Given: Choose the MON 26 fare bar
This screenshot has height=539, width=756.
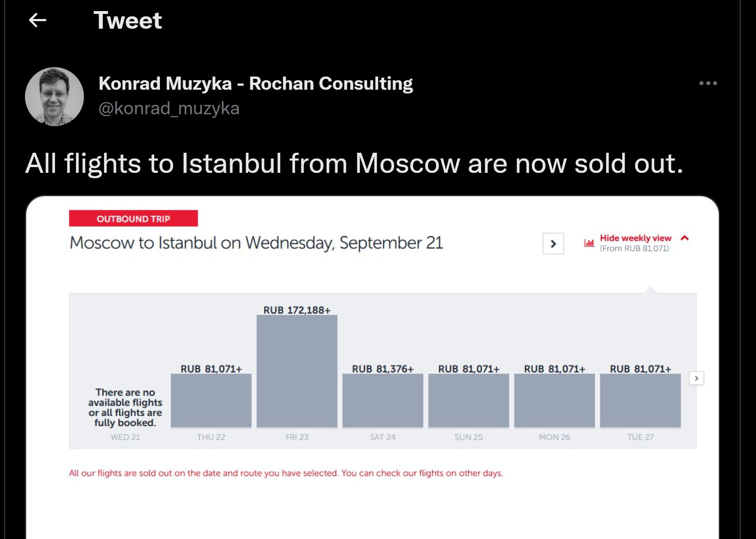Looking at the screenshot, I should [x=555, y=401].
